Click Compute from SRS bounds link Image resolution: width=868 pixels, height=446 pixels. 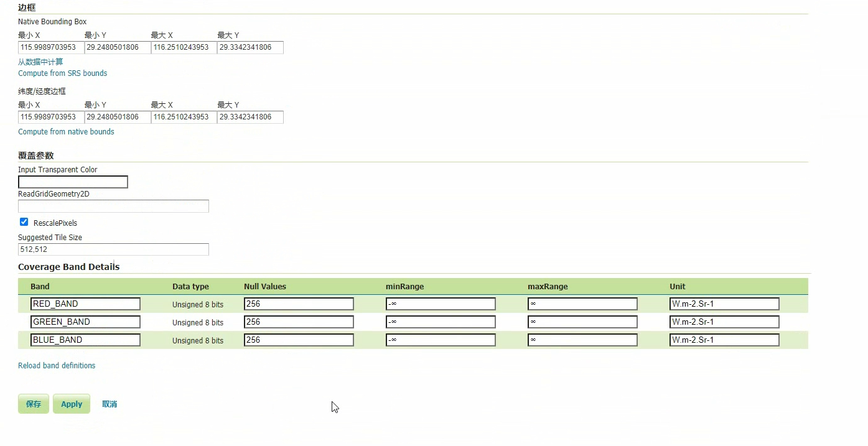pyautogui.click(x=62, y=73)
